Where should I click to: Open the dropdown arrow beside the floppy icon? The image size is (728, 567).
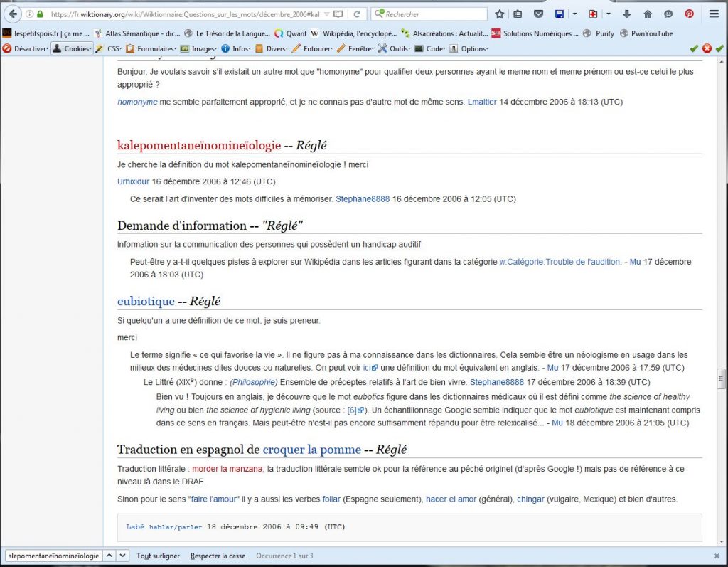coord(574,13)
